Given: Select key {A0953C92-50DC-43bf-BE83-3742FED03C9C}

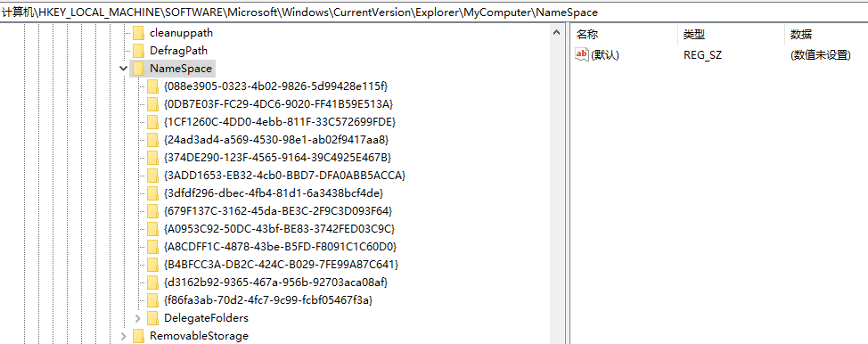Looking at the screenshot, I should pos(280,229).
